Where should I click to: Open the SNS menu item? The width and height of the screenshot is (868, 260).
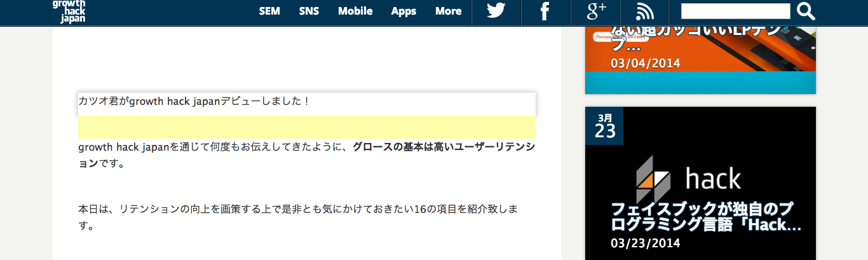point(309,11)
